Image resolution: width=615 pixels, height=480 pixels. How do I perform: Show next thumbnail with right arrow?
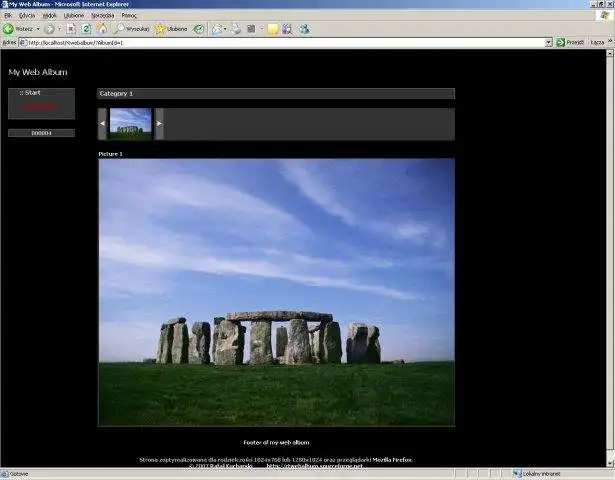tap(159, 124)
